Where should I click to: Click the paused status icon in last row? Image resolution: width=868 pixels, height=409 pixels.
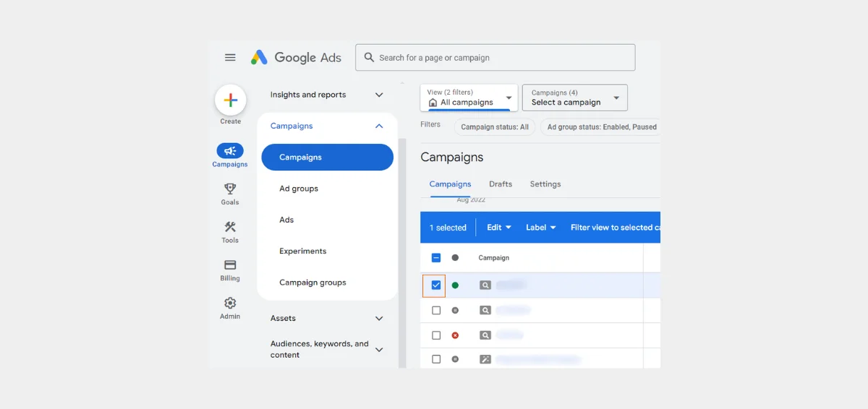[x=455, y=358]
